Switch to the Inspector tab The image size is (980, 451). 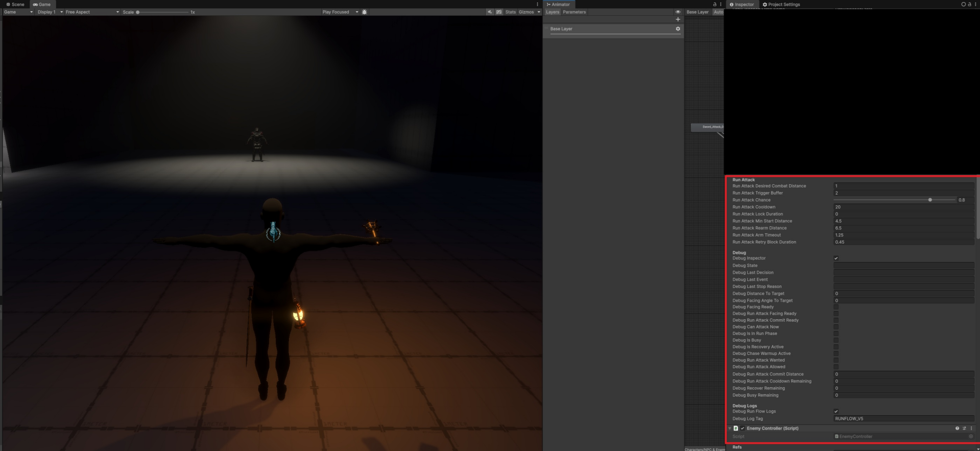pyautogui.click(x=742, y=4)
